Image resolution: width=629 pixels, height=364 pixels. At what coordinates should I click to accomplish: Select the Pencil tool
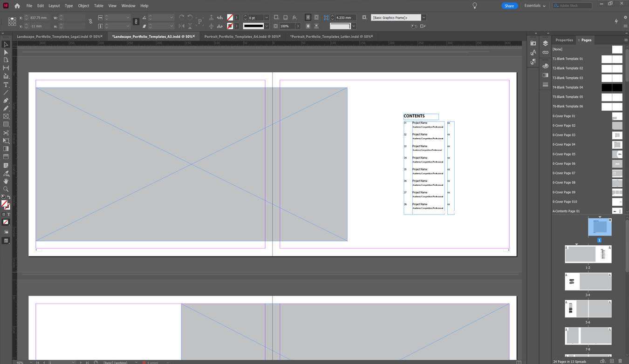(x=6, y=108)
